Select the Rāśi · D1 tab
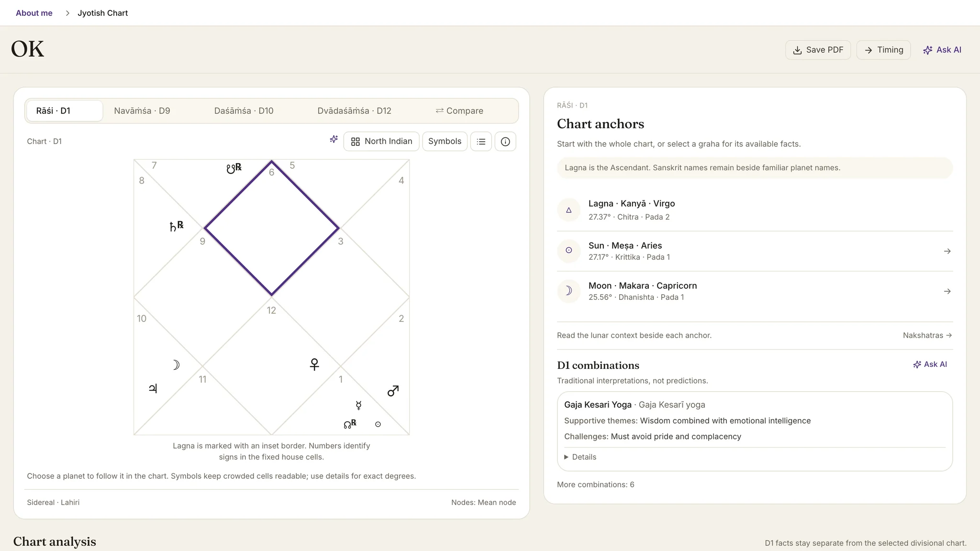 pos(64,111)
